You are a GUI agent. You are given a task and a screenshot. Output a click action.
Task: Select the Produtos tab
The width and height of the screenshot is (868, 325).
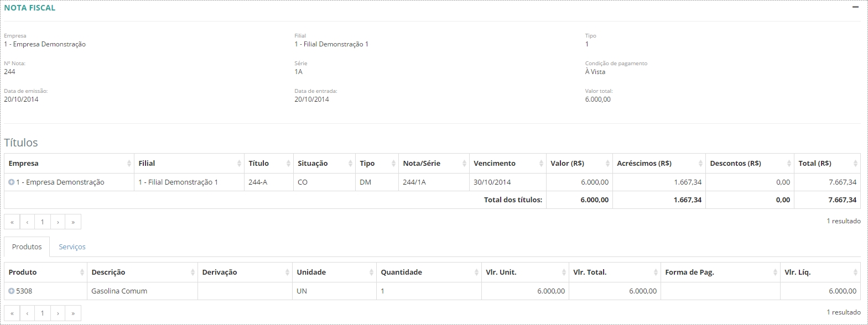(x=27, y=247)
